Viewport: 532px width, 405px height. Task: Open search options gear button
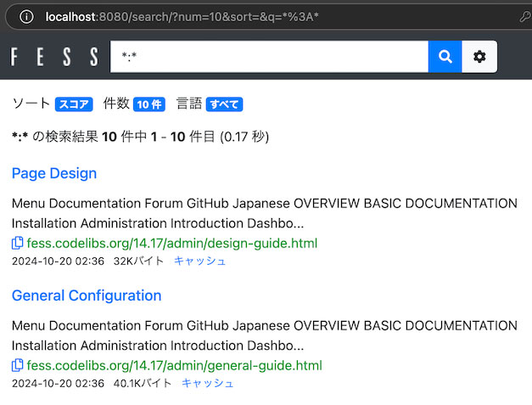(x=479, y=57)
